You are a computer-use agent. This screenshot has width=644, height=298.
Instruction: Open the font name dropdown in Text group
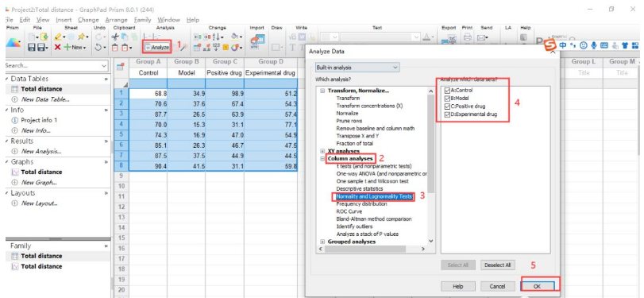417,37
